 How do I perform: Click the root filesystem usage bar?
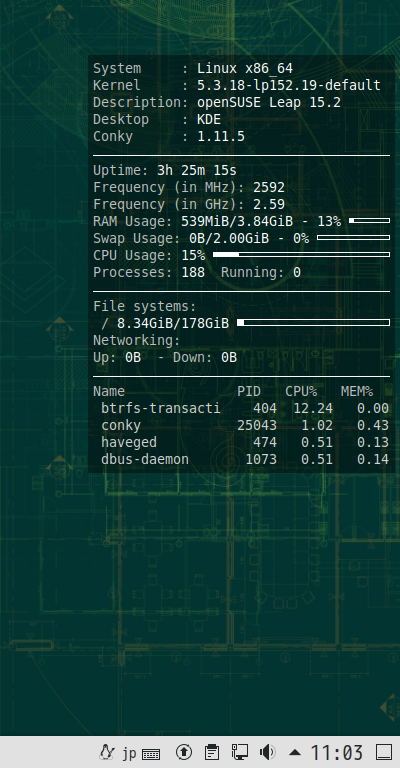pos(313,322)
